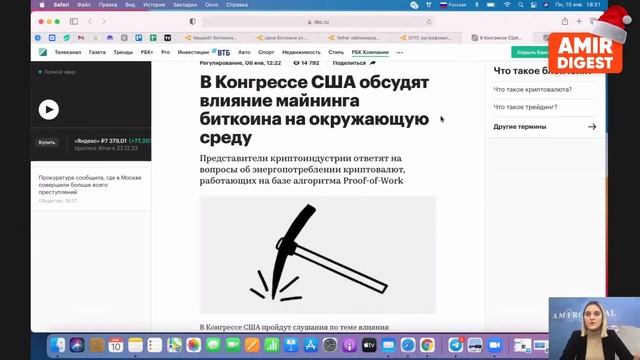640x360 pixels.
Task: Open the Файл menu
Action: click(84, 5)
